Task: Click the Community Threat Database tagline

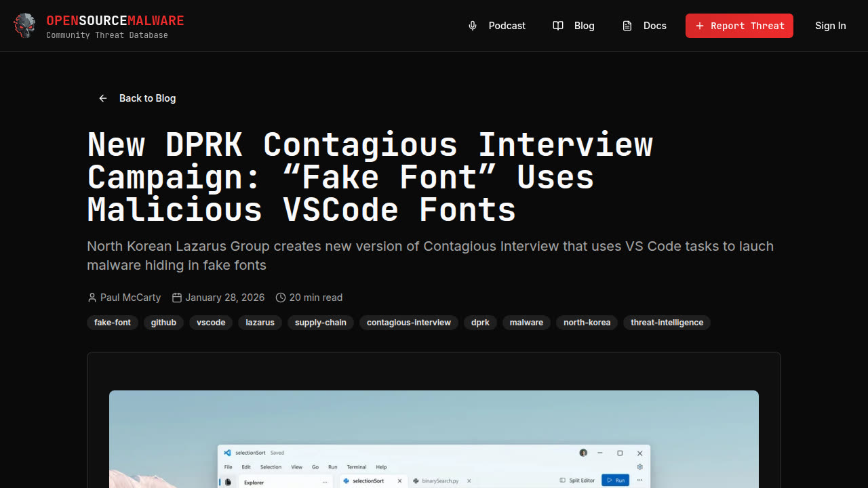Action: pos(107,35)
